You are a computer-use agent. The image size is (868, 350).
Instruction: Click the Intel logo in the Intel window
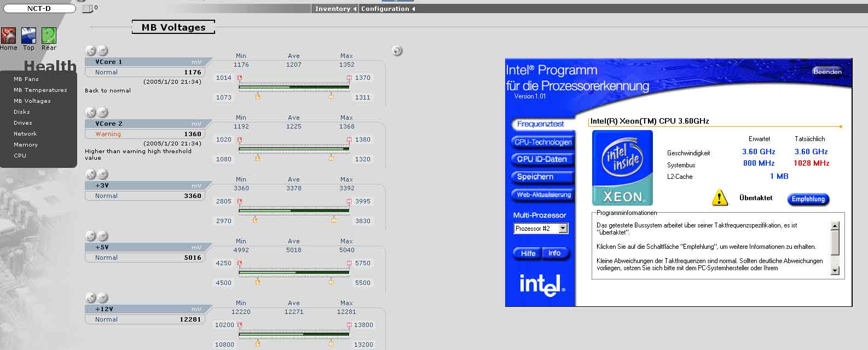[542, 284]
